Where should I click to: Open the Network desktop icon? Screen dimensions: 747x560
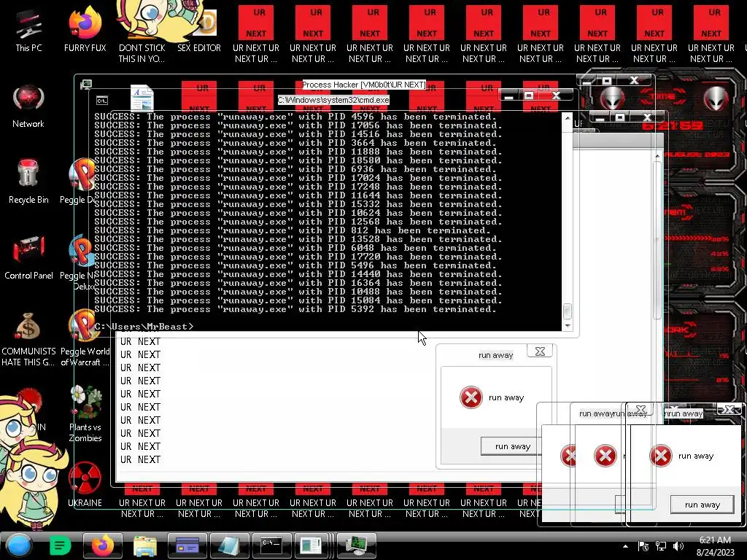[28, 106]
